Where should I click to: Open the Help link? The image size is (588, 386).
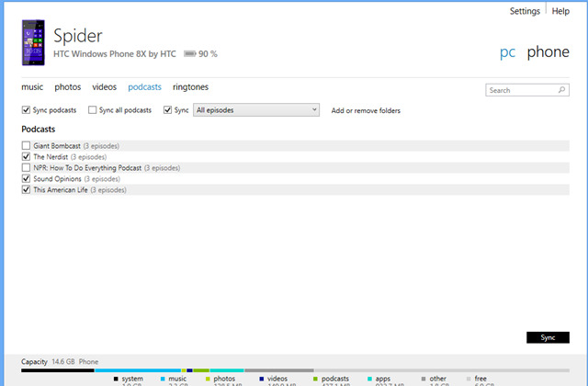click(560, 11)
